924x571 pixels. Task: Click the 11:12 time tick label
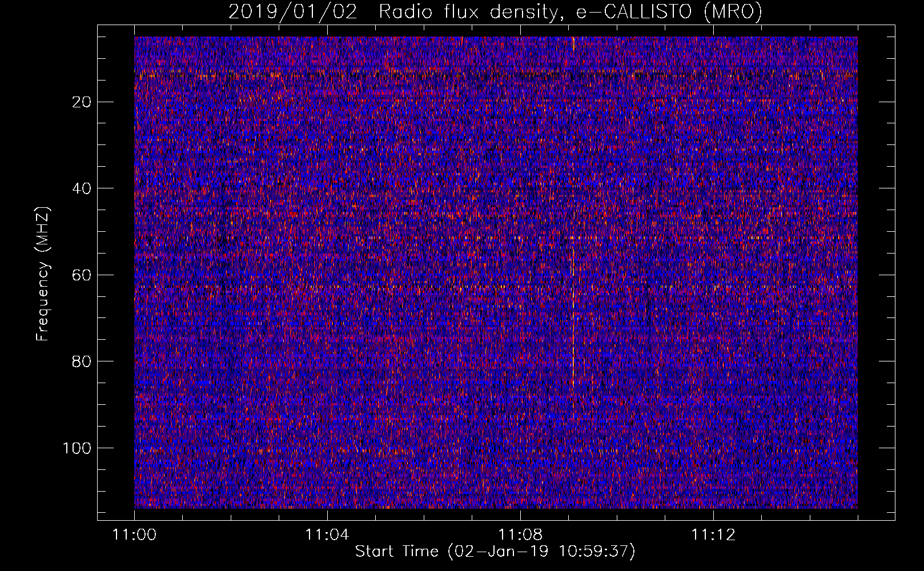coord(713,535)
